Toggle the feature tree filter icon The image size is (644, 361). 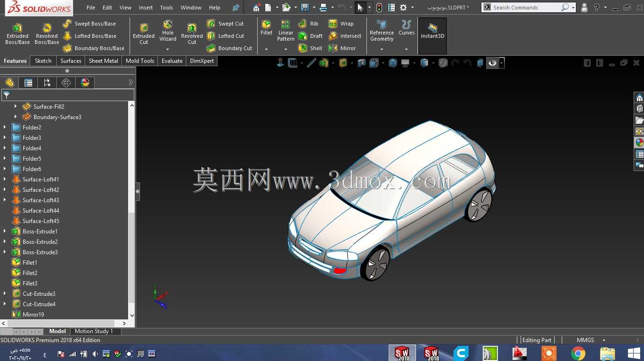point(7,95)
